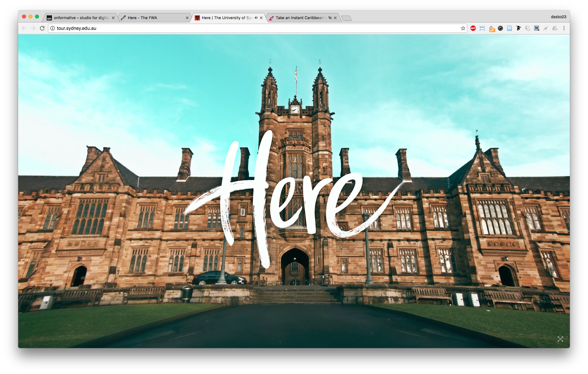This screenshot has height=374, width=588.
Task: Mute the University of Sydney tab audio
Action: (256, 18)
